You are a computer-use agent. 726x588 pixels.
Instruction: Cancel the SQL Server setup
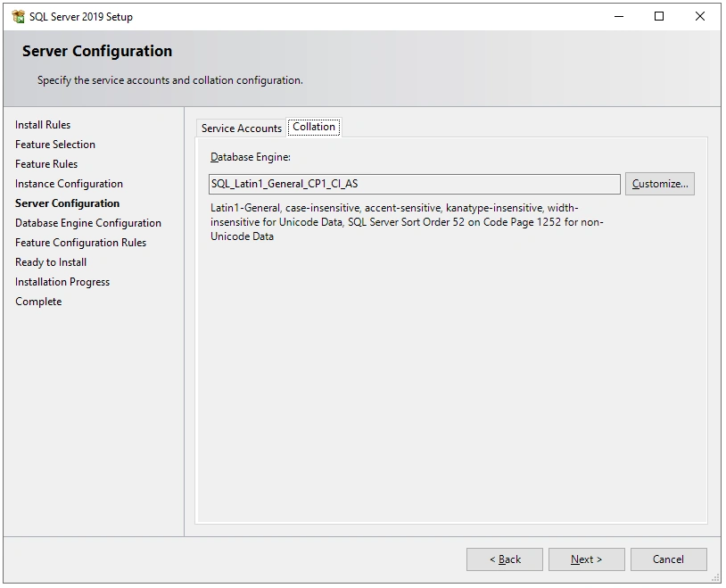coord(669,559)
